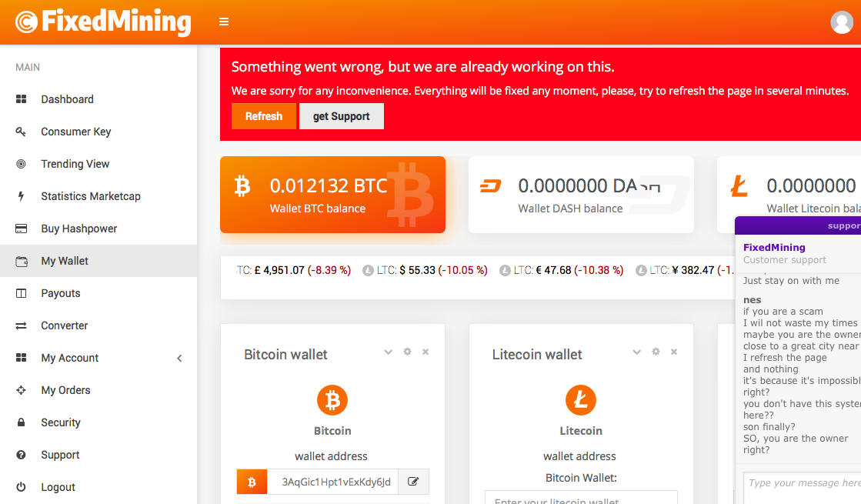Close the Litecoin wallet panel
Screen dimensions: 861x504
674,352
